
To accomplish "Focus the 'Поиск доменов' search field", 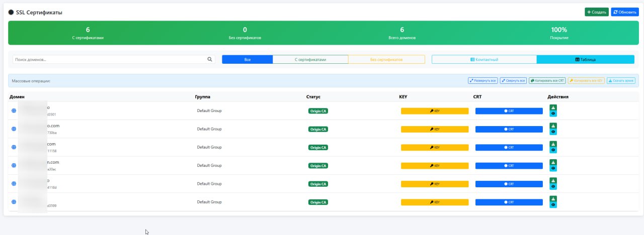I will (x=108, y=59).
